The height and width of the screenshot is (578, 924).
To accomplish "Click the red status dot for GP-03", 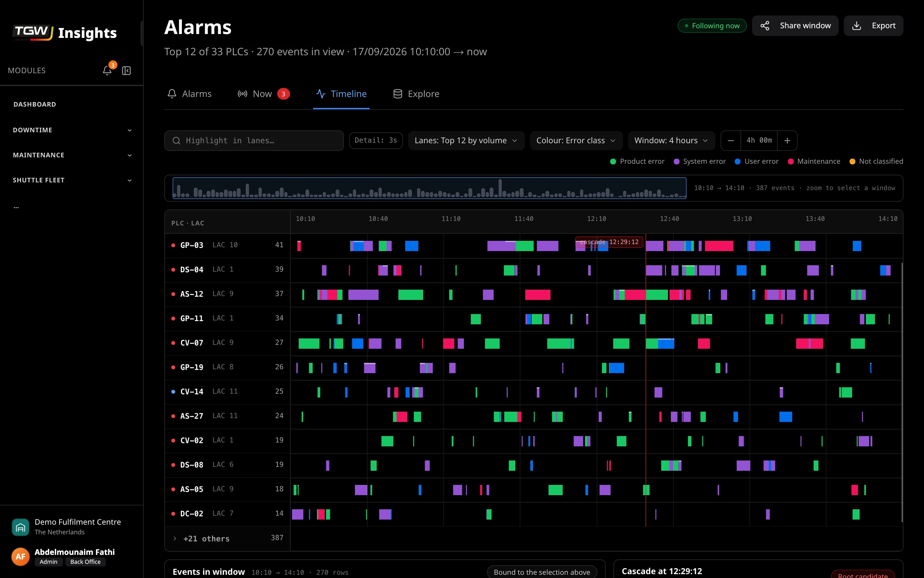I will (173, 245).
